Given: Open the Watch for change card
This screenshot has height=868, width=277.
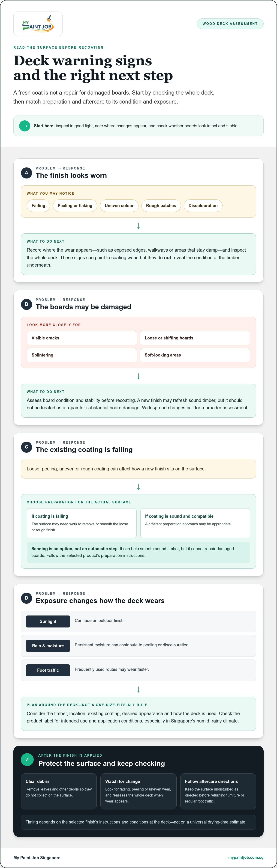Looking at the screenshot, I should pyautogui.click(x=138, y=791).
